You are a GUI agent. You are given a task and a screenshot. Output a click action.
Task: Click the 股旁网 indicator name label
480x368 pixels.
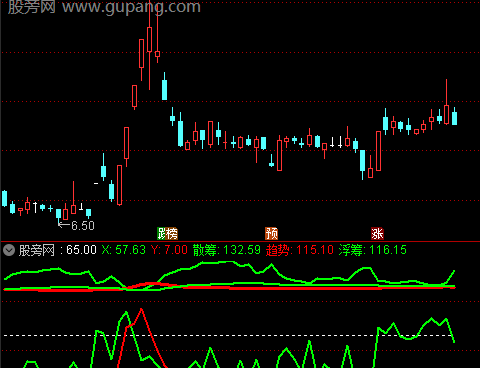[x=37, y=250]
